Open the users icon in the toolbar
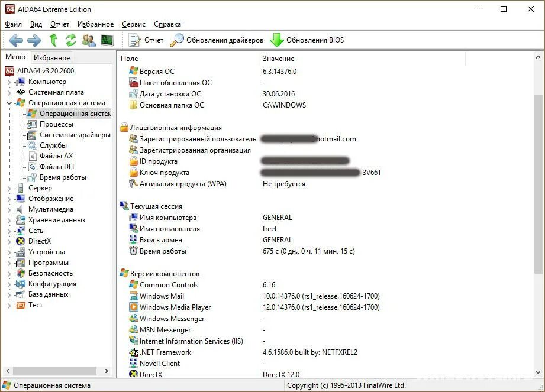 pos(89,40)
